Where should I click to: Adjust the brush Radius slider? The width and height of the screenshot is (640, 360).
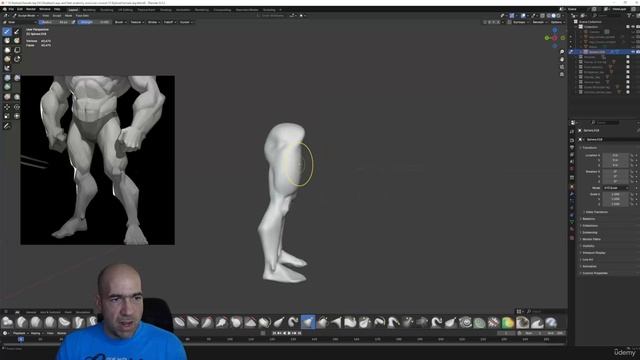click(x=54, y=22)
